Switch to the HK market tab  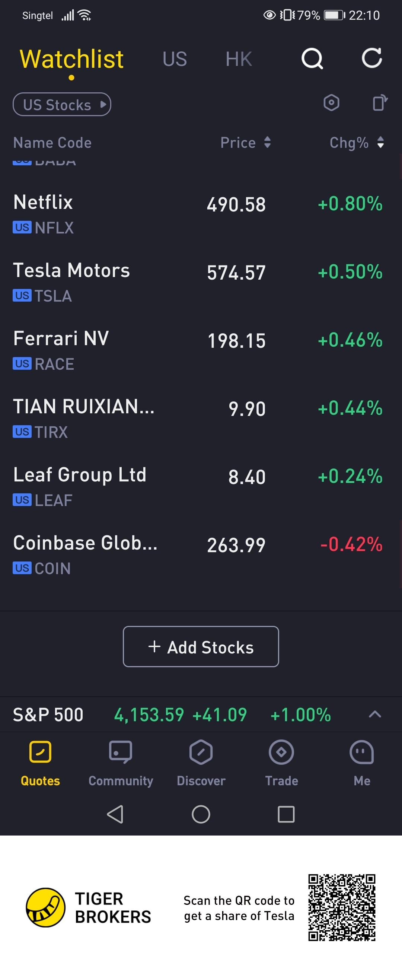point(239,59)
